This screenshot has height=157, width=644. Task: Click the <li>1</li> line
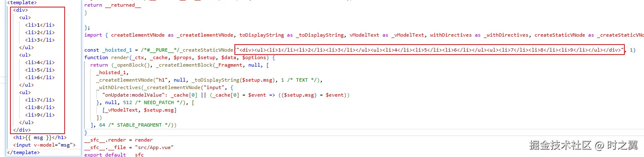tap(40, 25)
